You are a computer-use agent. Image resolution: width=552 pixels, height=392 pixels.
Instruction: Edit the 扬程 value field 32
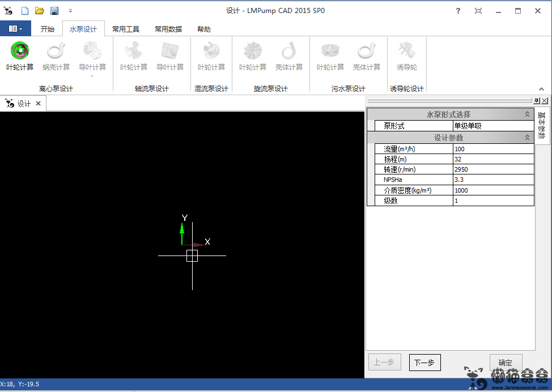click(x=493, y=159)
